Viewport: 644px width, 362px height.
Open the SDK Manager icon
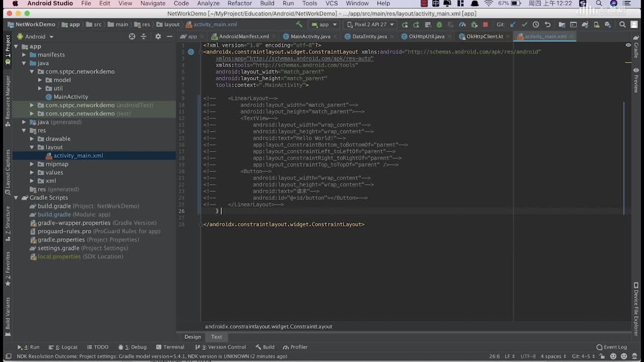click(x=608, y=24)
